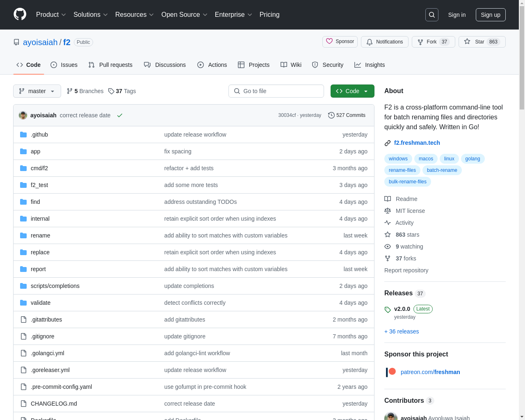This screenshot has height=420, width=525.
Task: Open the Security tab
Action: 327,65
